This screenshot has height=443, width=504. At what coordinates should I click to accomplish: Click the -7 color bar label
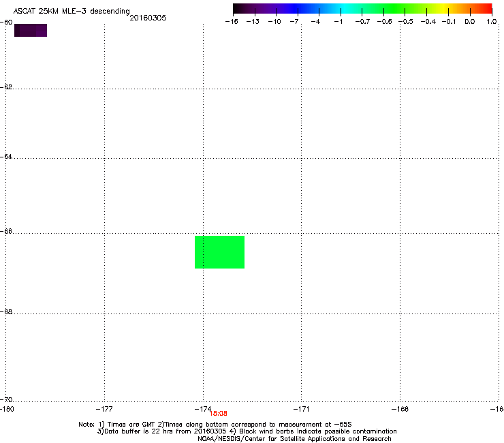(x=294, y=22)
